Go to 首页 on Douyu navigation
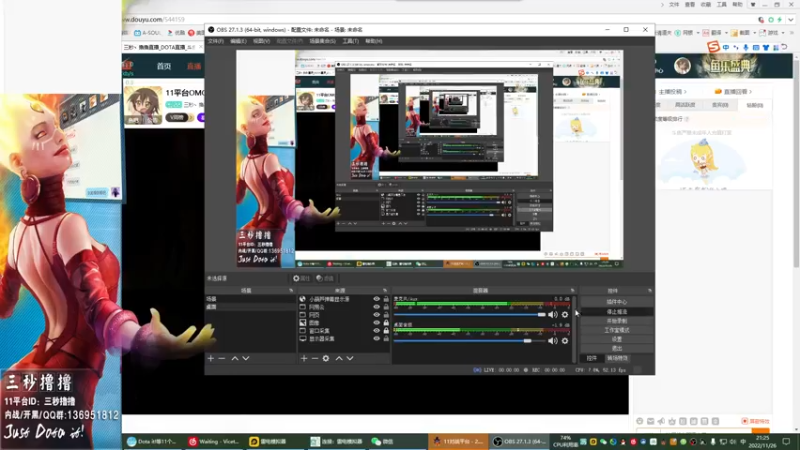This screenshot has width=800, height=450. (x=164, y=66)
